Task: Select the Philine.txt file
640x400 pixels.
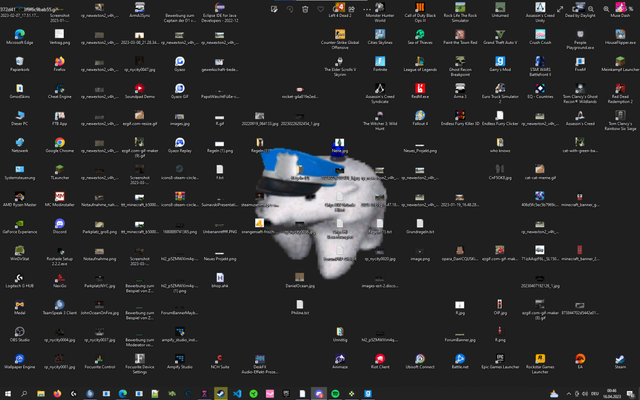Action: click(x=300, y=307)
